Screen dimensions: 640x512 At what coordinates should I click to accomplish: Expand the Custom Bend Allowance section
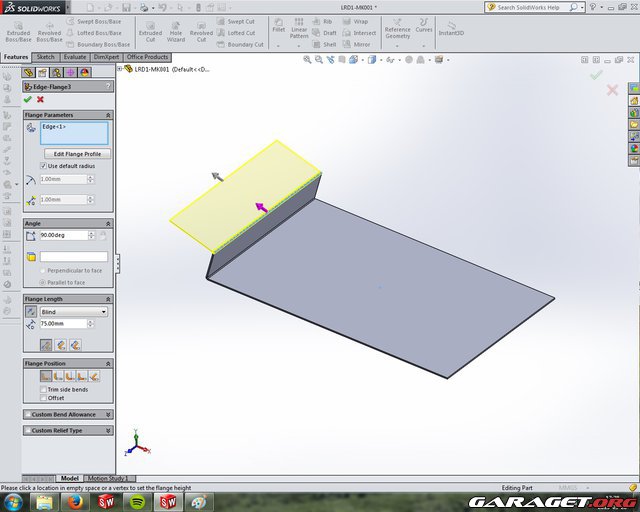[x=67, y=414]
